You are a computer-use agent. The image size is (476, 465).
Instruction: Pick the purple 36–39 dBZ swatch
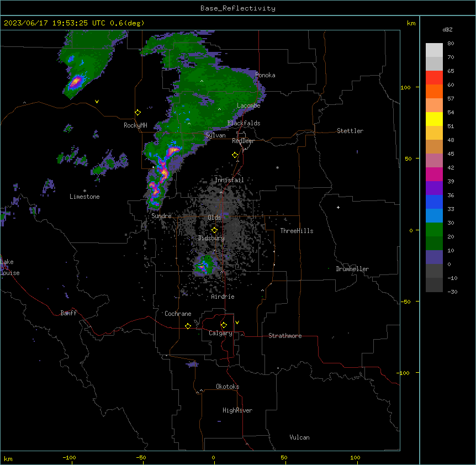point(434,188)
